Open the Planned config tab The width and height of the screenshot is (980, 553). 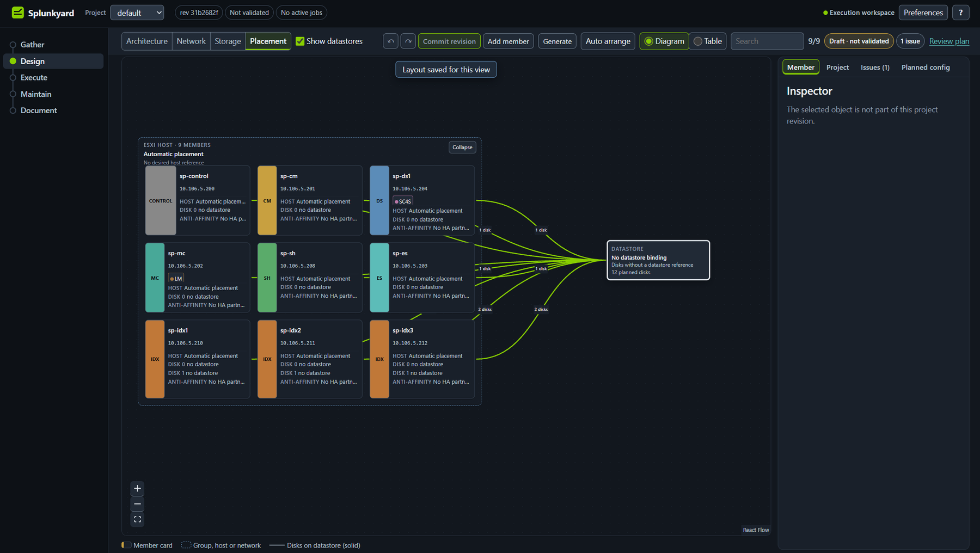tap(926, 67)
